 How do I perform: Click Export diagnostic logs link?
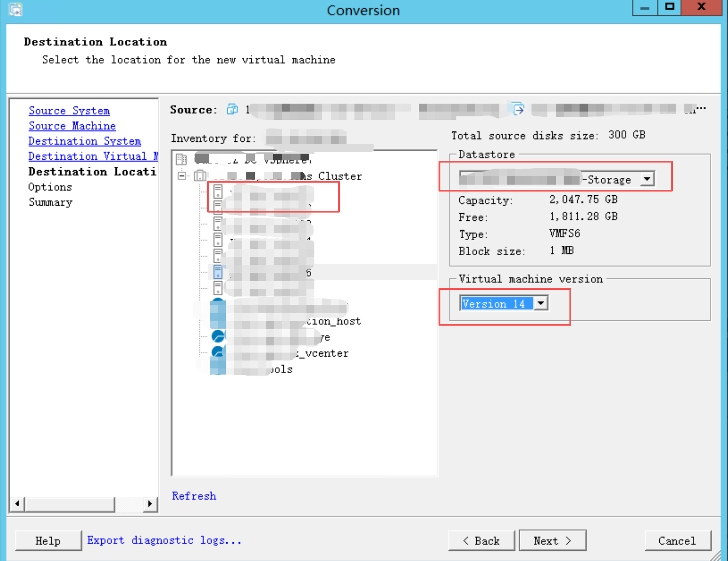[164, 540]
